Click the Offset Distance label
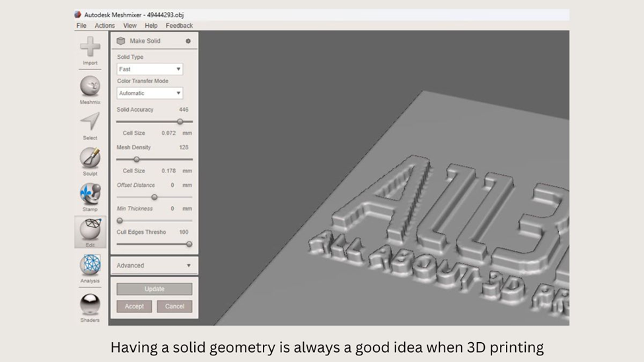Screen dimensions: 644x362 [x=135, y=186]
